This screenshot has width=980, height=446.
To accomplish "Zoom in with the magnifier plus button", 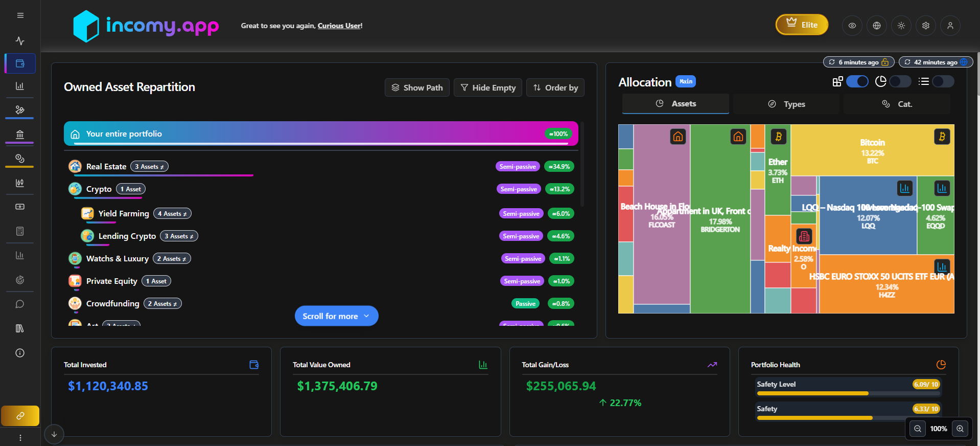I will 960,429.
